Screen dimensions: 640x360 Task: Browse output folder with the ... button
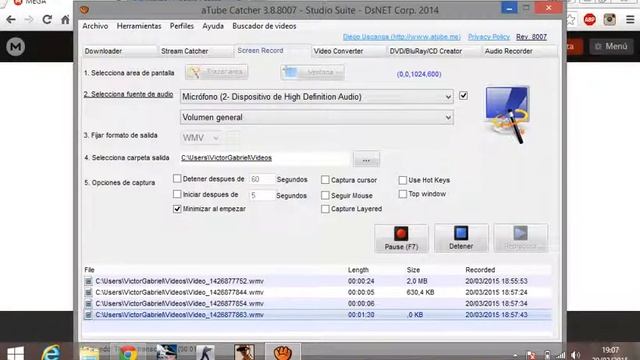pyautogui.click(x=366, y=160)
